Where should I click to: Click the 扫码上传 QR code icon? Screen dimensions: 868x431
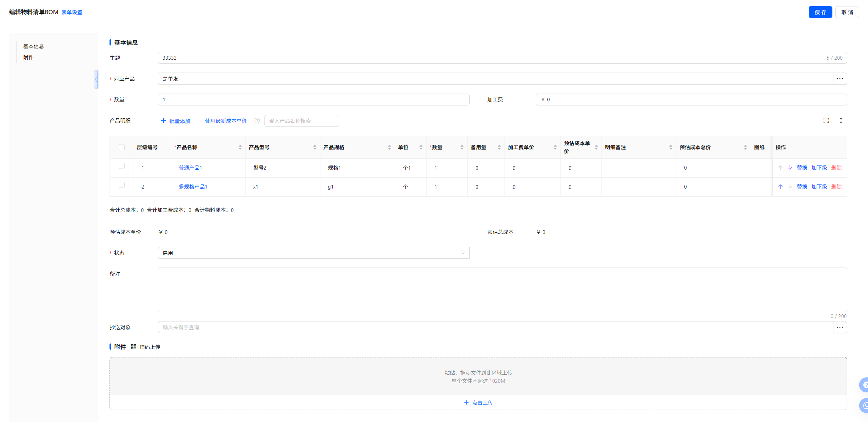coord(133,347)
